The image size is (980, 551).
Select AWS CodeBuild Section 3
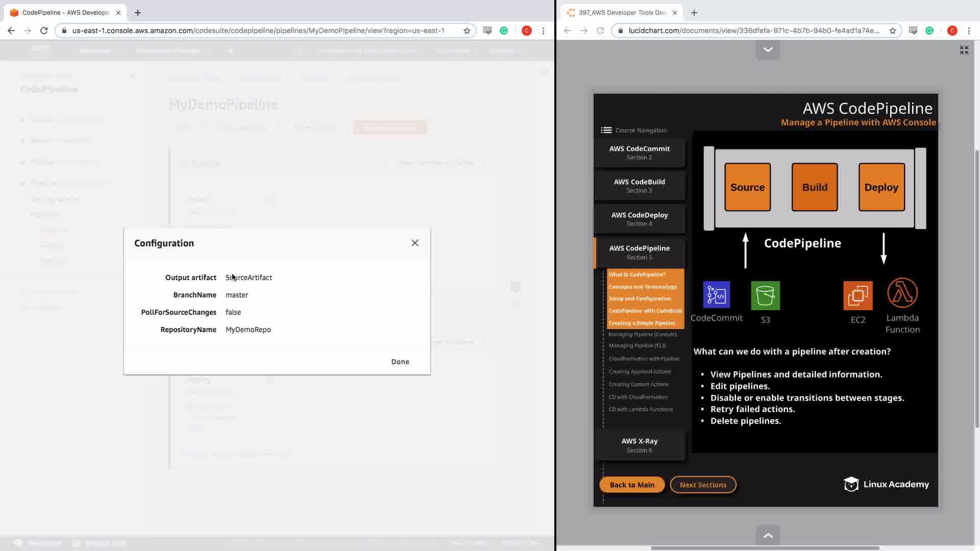[x=639, y=186]
